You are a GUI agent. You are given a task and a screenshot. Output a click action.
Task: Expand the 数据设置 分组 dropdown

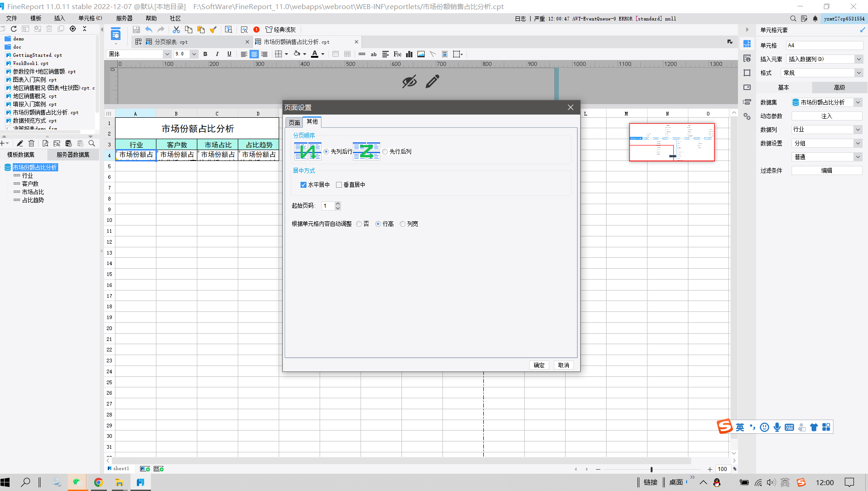pos(858,143)
